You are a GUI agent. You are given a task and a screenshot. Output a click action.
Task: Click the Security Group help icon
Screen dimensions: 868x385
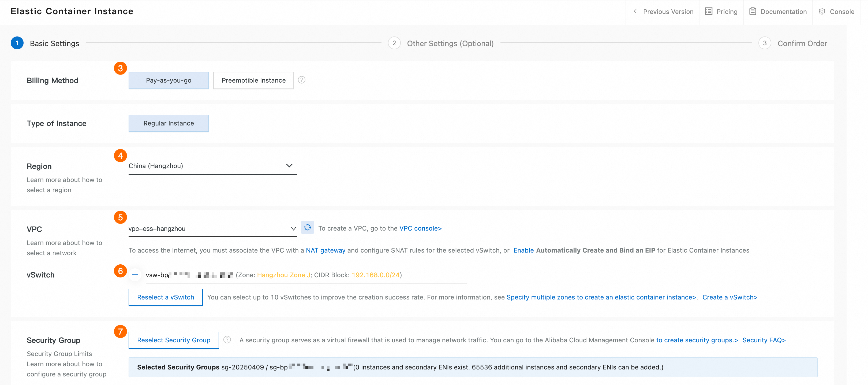pos(227,339)
